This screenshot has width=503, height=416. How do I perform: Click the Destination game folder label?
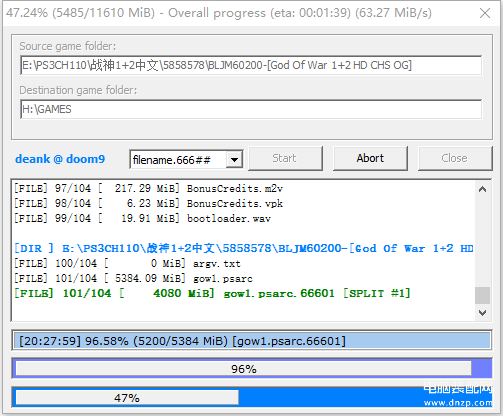coord(78,90)
